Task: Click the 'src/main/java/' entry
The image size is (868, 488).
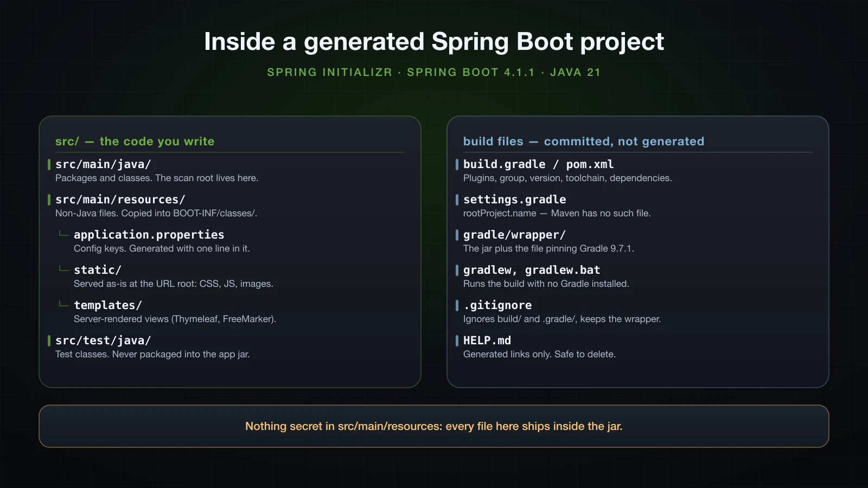Action: (x=103, y=164)
